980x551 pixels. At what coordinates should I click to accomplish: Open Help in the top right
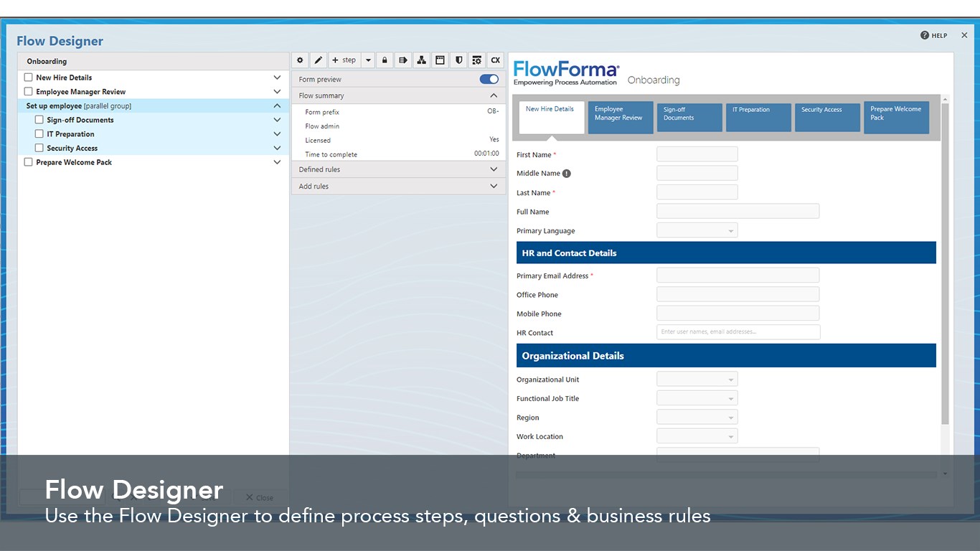click(x=934, y=35)
